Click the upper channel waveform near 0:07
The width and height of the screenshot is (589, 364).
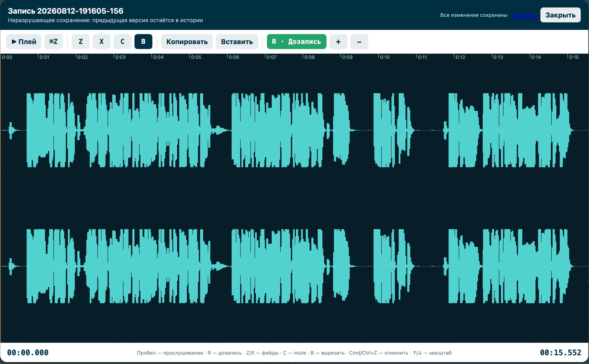[x=265, y=130]
